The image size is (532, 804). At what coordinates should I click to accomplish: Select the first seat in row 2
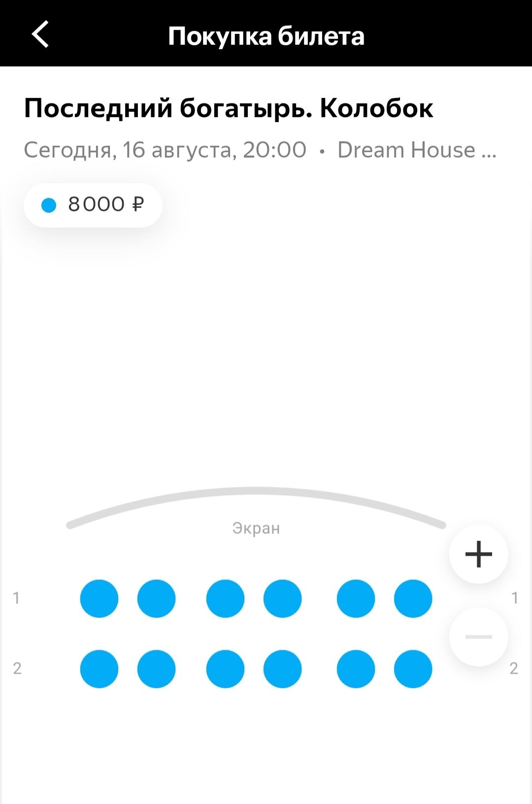99,669
